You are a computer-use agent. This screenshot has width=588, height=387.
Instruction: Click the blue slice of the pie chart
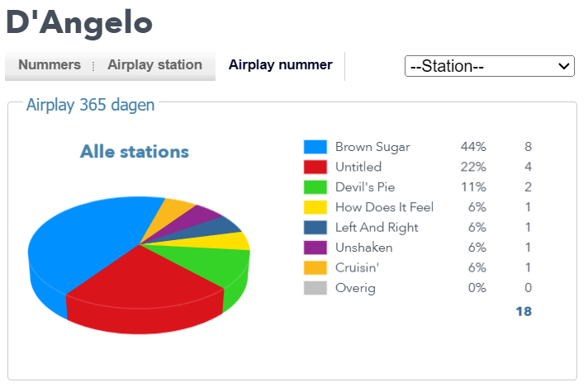click(x=83, y=239)
